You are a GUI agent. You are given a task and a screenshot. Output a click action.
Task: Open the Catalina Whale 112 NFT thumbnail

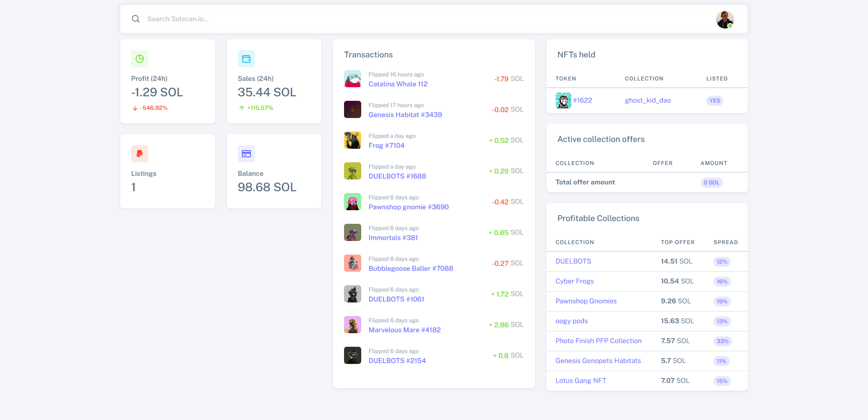pyautogui.click(x=353, y=79)
